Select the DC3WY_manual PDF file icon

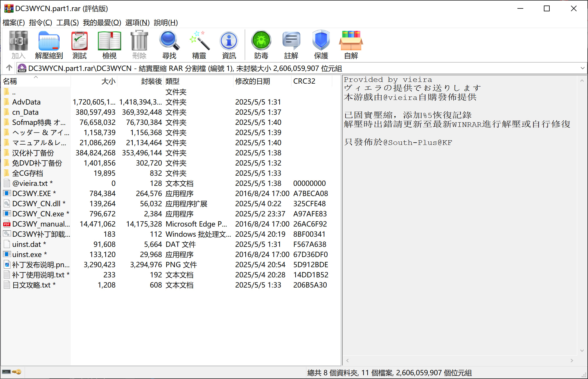(7, 224)
